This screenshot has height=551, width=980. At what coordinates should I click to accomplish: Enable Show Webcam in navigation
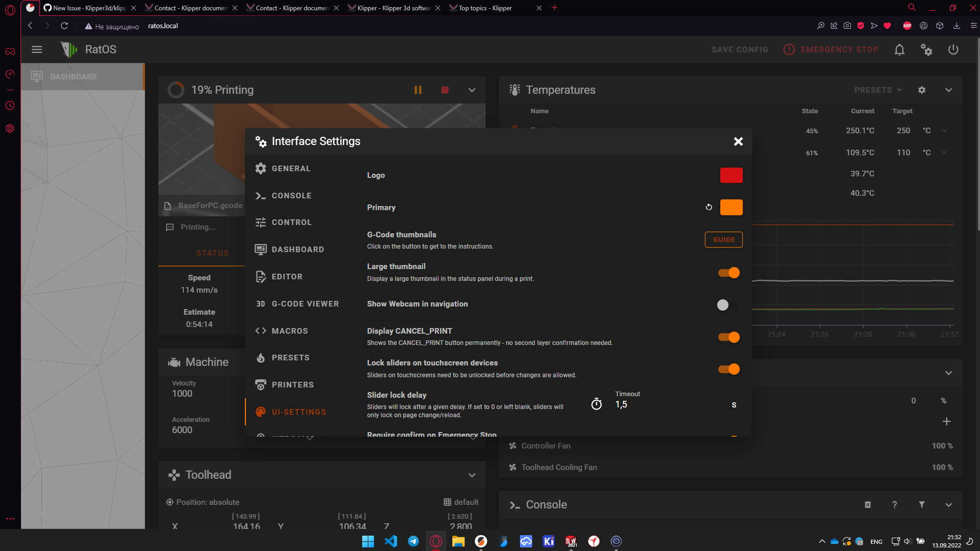[723, 305]
